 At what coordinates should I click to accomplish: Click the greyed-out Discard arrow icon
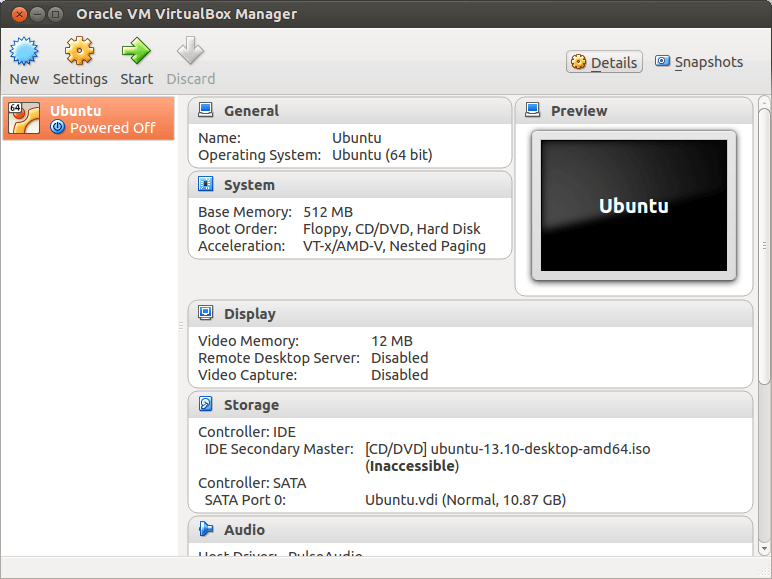pyautogui.click(x=190, y=51)
